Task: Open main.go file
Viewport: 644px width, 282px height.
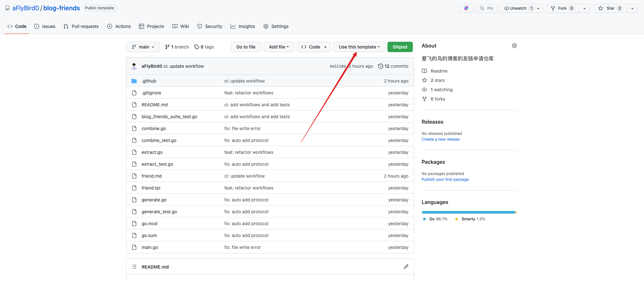Action: 150,247
